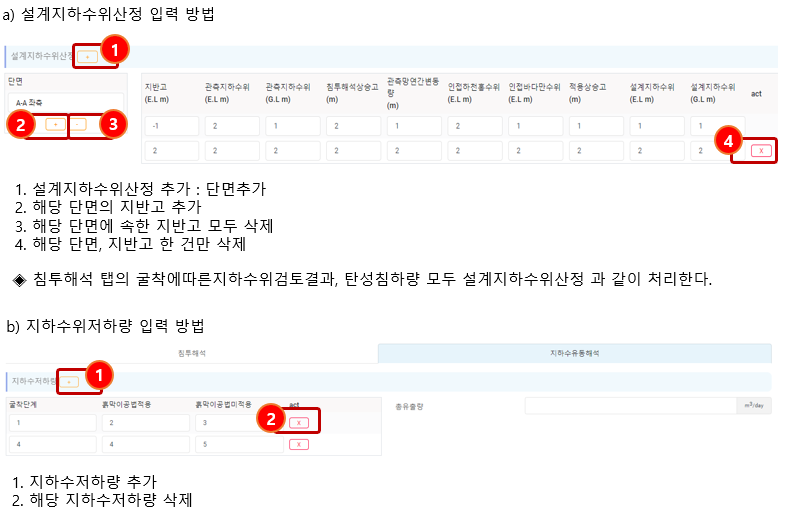The image size is (793, 521).
Task: Delete 굴착단계 1 row with X button
Action: coord(298,423)
